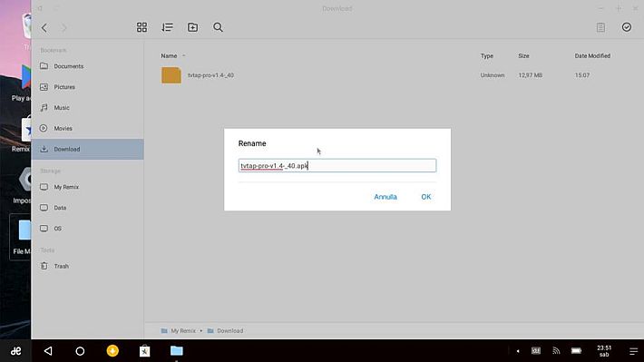644x362 pixels.
Task: Click the select-all checkmark icon
Action: (x=627, y=27)
